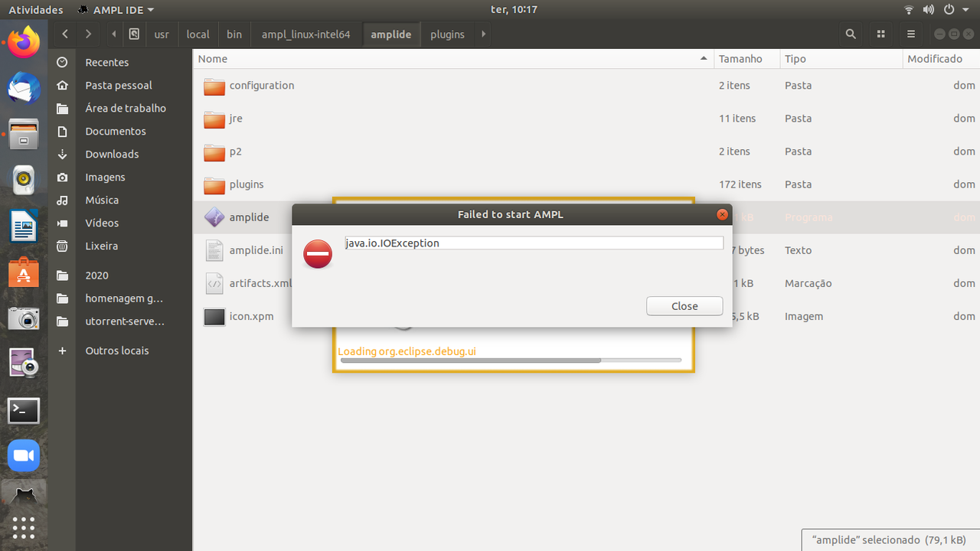This screenshot has height=551, width=980.
Task: Navigate to plugins in path bar
Action: coord(447,34)
